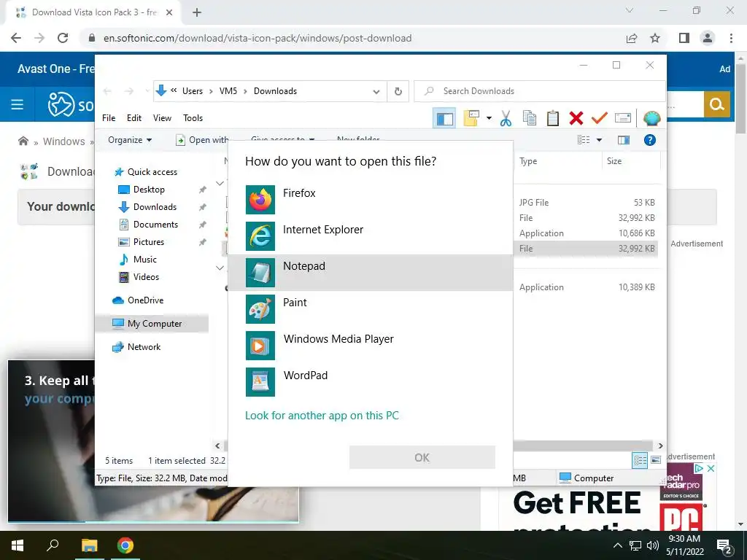Select Music in navigation pane
The height and width of the screenshot is (560, 747).
(x=145, y=260)
